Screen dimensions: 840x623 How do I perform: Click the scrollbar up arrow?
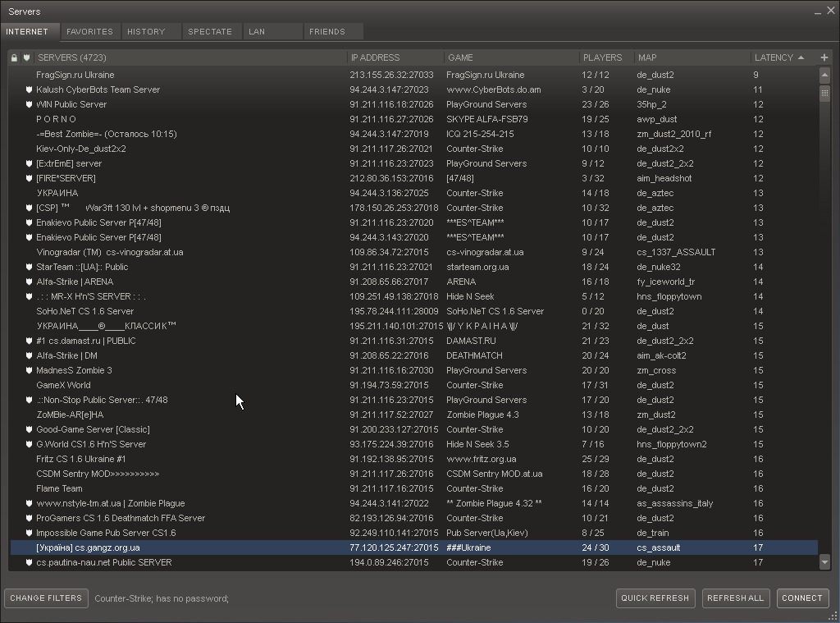point(824,75)
